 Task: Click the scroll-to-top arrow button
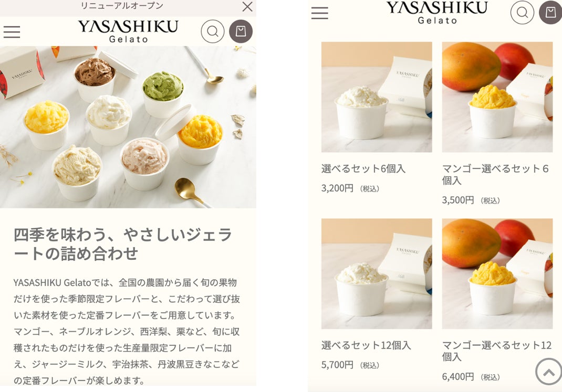point(548,372)
